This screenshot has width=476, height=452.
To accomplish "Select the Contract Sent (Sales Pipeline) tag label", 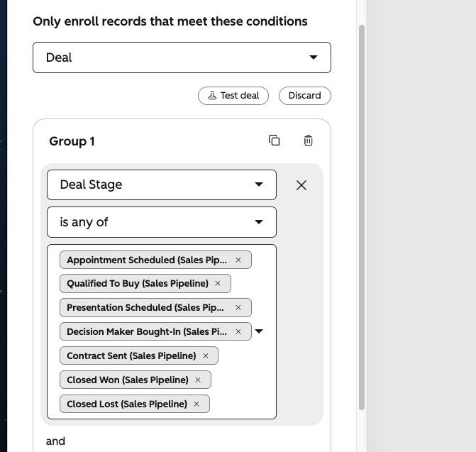I will coord(131,355).
